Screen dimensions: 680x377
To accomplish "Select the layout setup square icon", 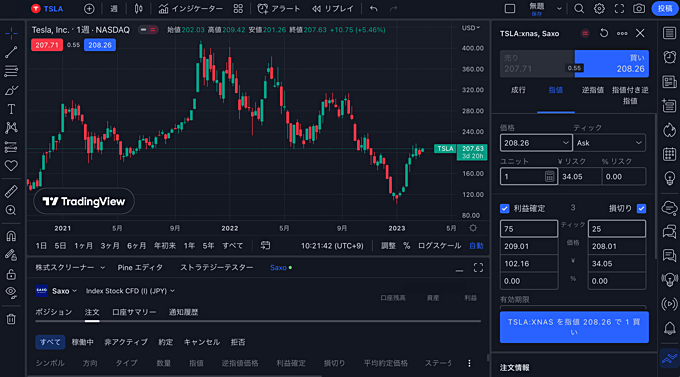I will pyautogui.click(x=510, y=9).
